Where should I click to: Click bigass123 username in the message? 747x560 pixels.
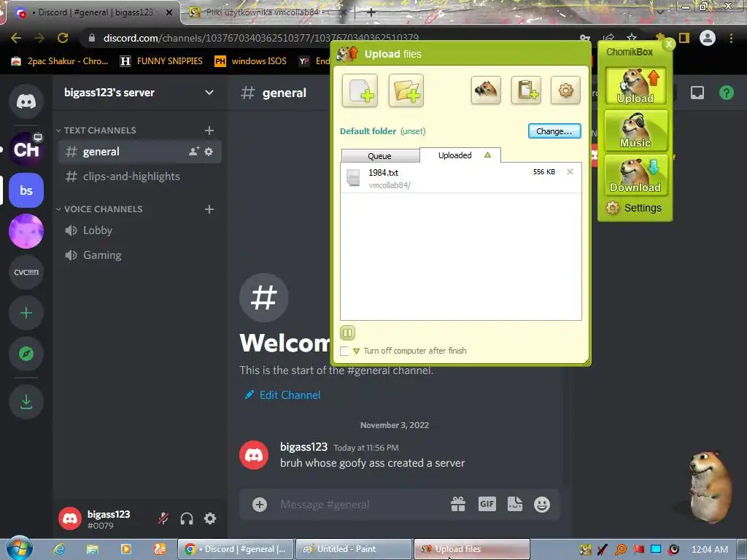point(304,447)
